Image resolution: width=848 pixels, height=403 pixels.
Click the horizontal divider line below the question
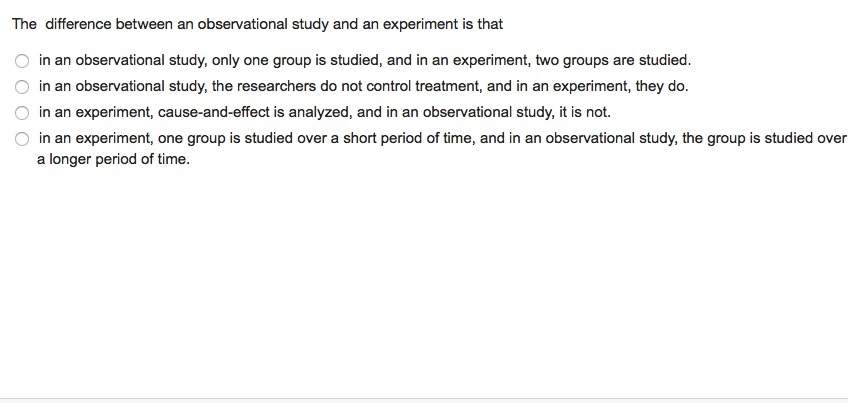[424, 398]
